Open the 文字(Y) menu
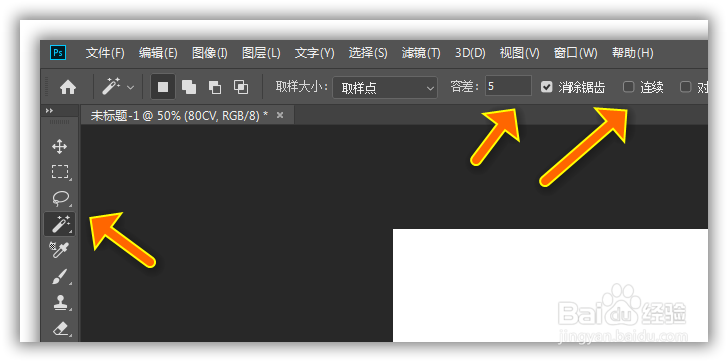 (314, 53)
